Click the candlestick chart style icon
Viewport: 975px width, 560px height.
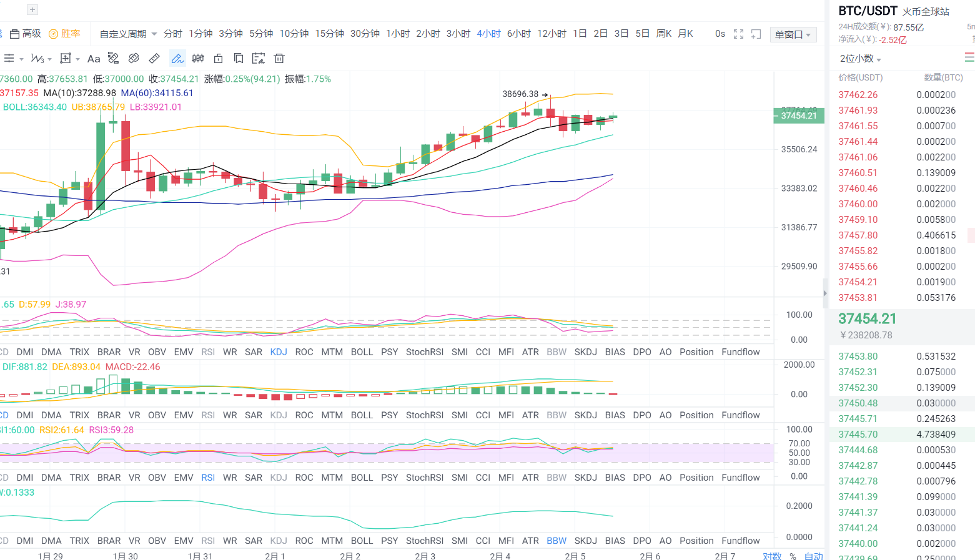tap(198, 59)
